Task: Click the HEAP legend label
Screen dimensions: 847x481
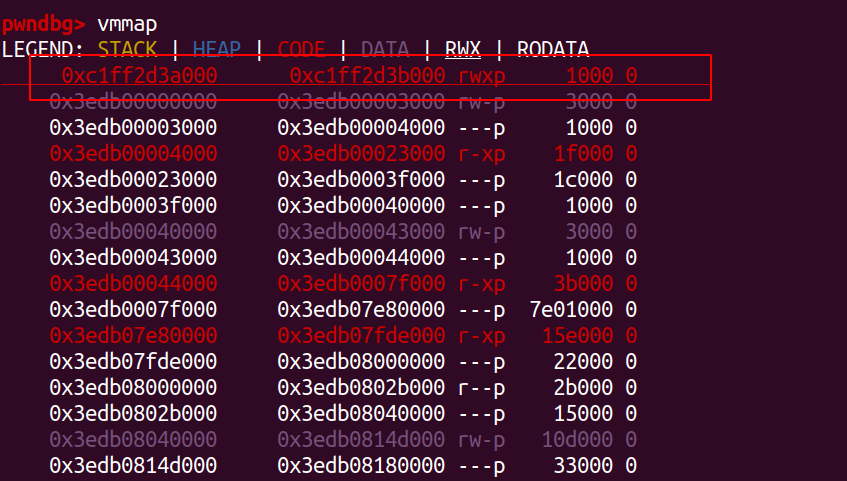Action: click(x=217, y=49)
